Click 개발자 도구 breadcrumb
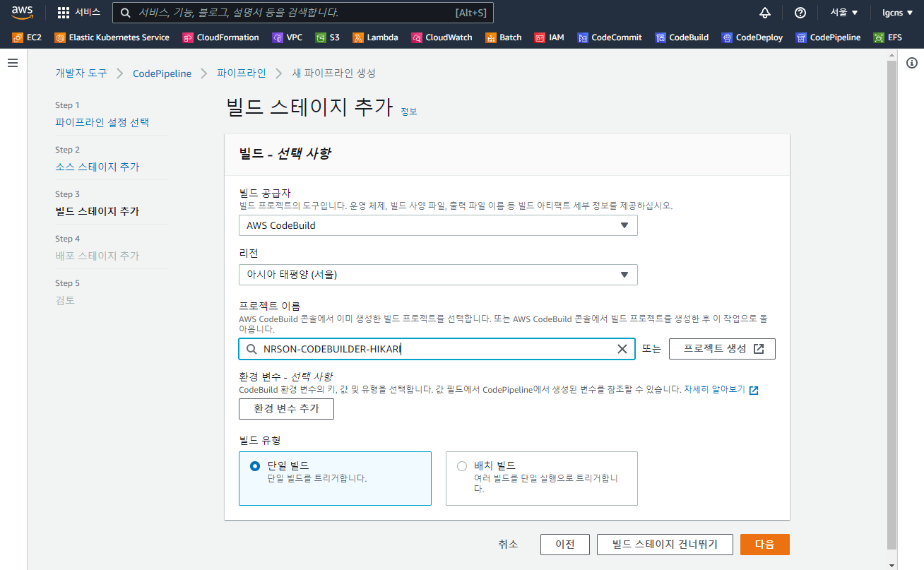The height and width of the screenshot is (570, 924). pyautogui.click(x=81, y=73)
